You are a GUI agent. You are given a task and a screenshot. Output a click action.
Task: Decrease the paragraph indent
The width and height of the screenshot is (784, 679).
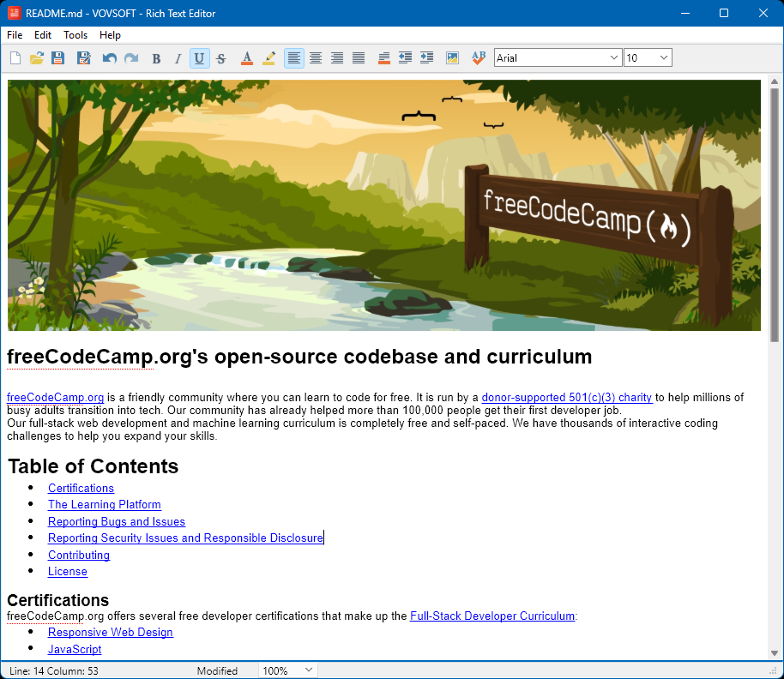pos(405,58)
